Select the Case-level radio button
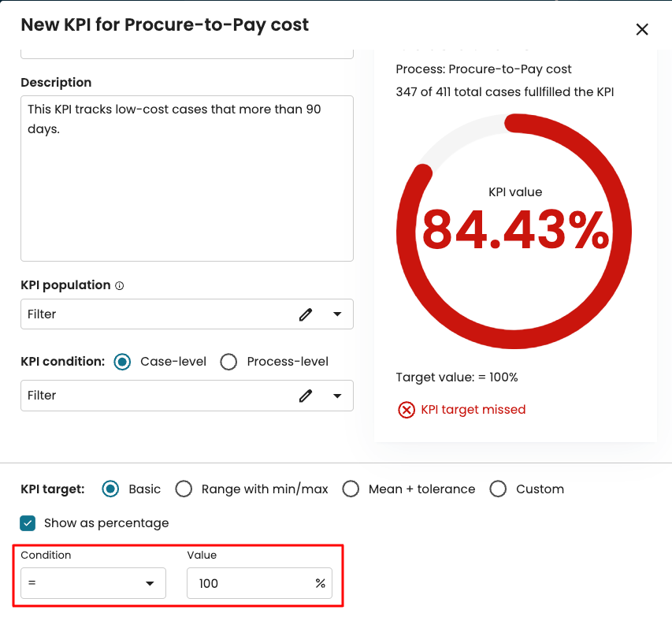672x632 pixels. click(122, 362)
